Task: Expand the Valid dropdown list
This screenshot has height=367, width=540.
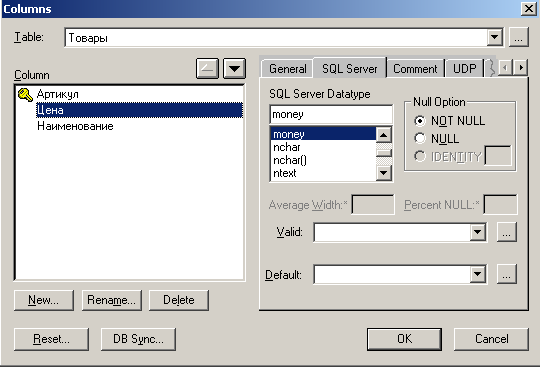Action: (x=478, y=232)
